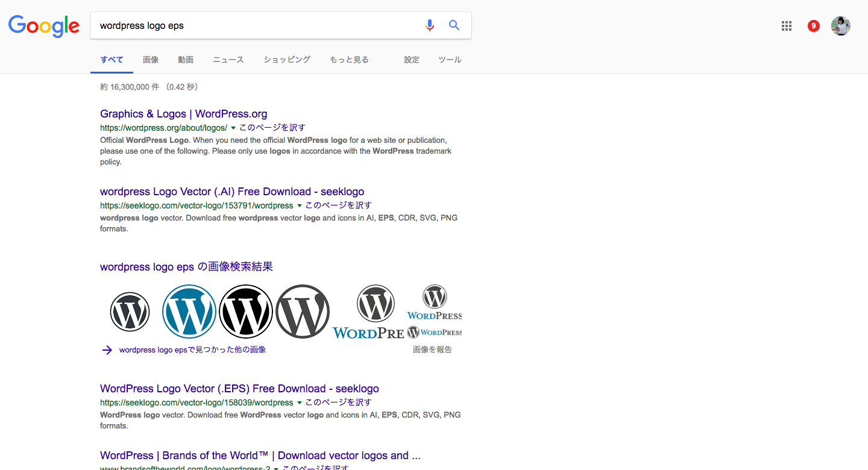Open first small dark WordPress logo thumbnail
This screenshot has width=868, height=470.
coord(130,312)
